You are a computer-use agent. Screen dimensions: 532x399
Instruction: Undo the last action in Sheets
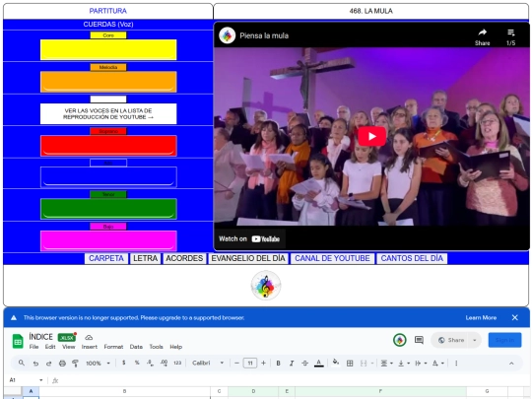pos(35,364)
